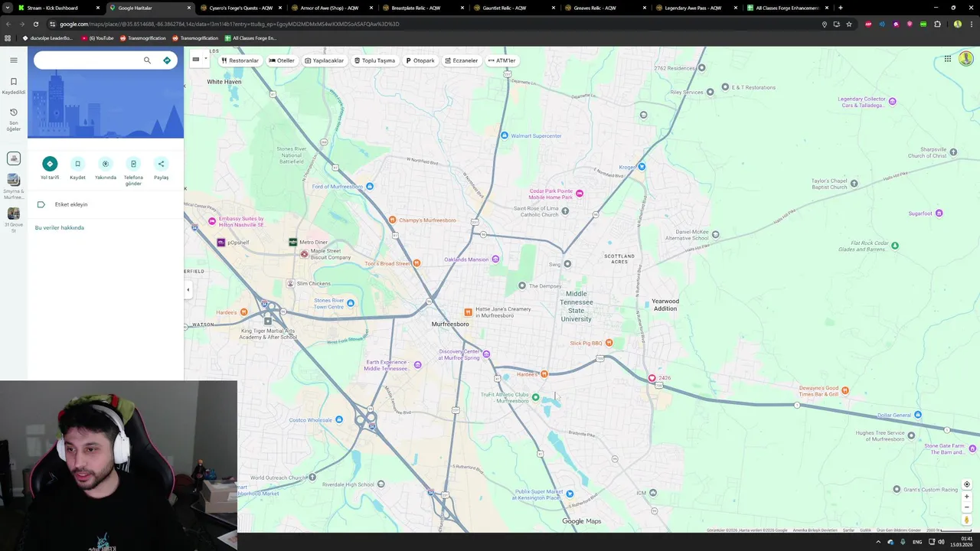The height and width of the screenshot is (551, 980).
Task: Open the taskbar volume icon
Action: click(941, 542)
